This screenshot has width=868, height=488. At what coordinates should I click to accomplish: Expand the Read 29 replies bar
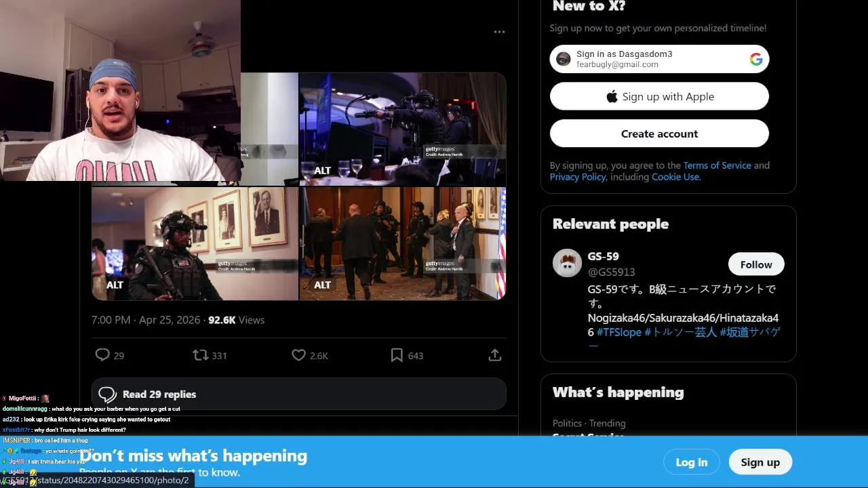pos(298,394)
